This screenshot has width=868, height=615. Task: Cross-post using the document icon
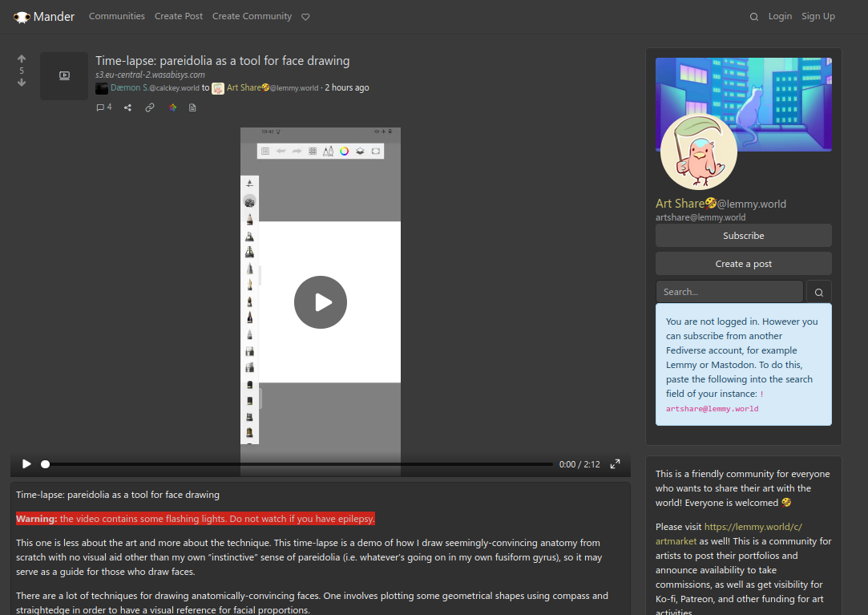pos(192,107)
